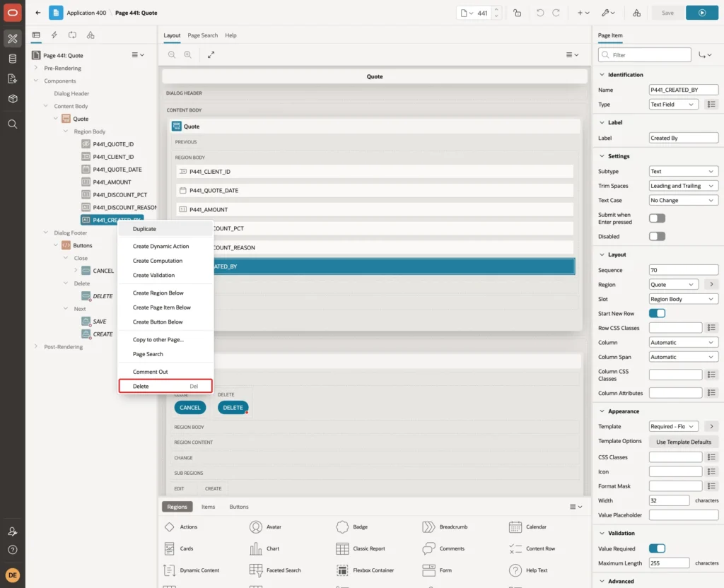Click the Save button
724x588 pixels.
point(667,13)
